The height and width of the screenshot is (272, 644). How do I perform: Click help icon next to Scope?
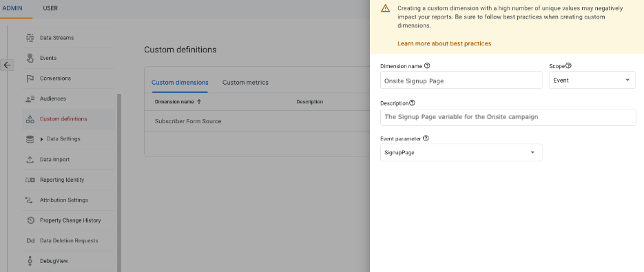point(569,65)
